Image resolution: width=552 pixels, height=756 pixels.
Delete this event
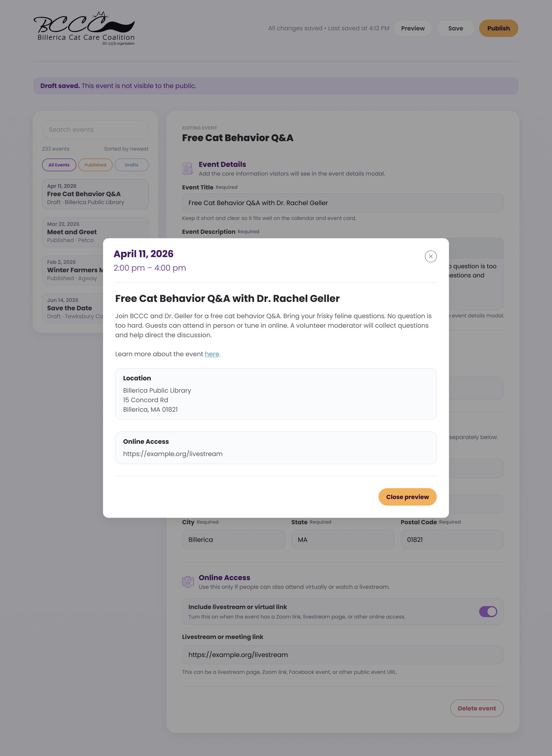pyautogui.click(x=476, y=708)
